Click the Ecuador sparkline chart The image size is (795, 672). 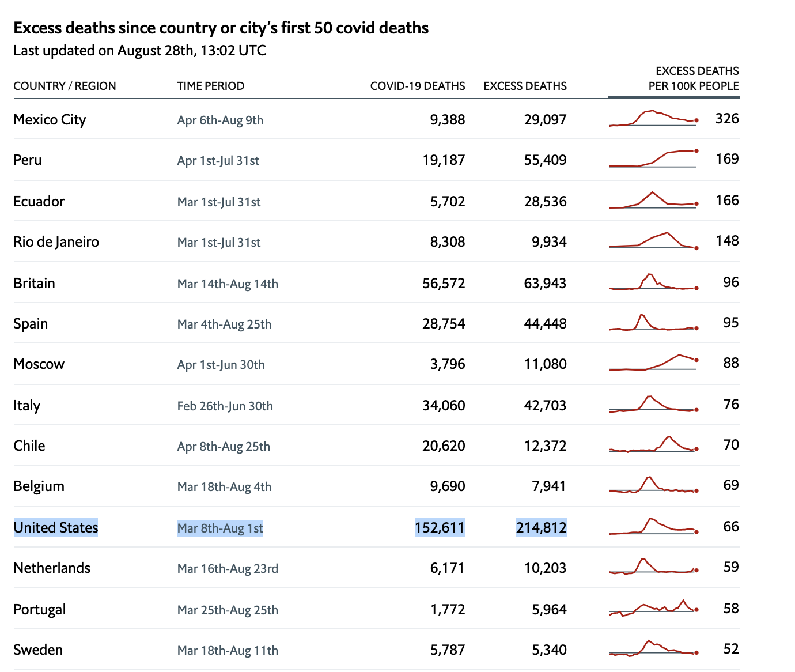[653, 201]
